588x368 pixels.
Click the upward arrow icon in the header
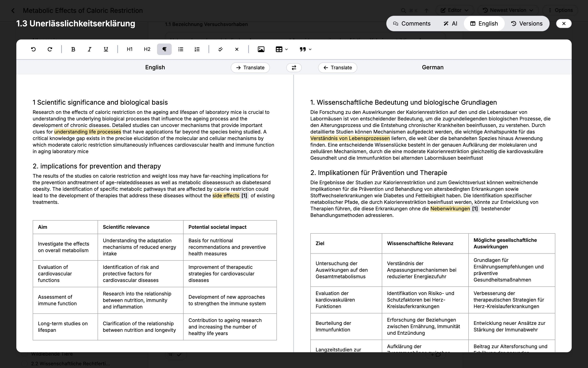click(x=427, y=10)
